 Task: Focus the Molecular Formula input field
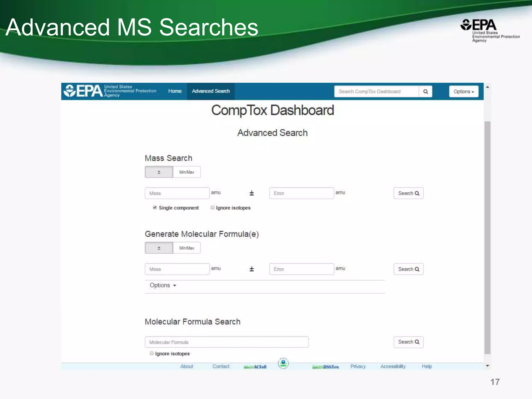pyautogui.click(x=227, y=342)
